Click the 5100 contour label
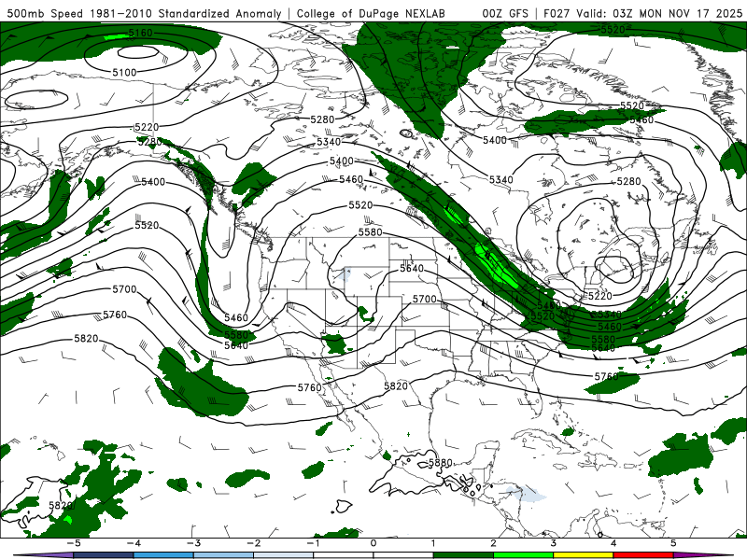 click(x=124, y=73)
